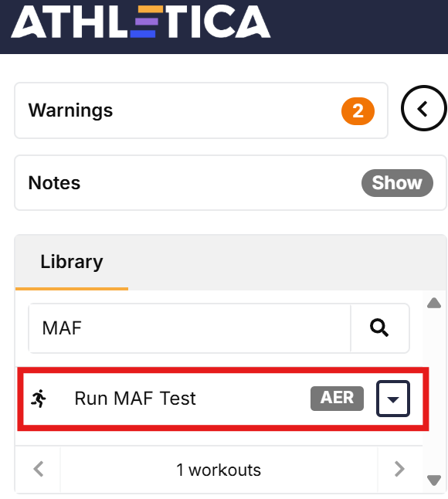Viewport: 448px width, 499px height.
Task: Click the scrollbar down arrow
Action: pyautogui.click(x=434, y=480)
